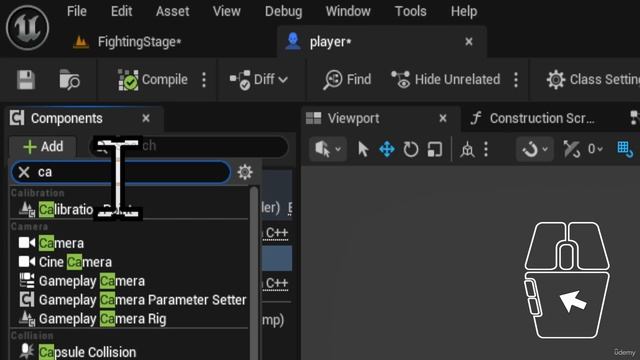This screenshot has width=640, height=360.
Task: Open the surface snapping dropdown
Action: (535, 149)
